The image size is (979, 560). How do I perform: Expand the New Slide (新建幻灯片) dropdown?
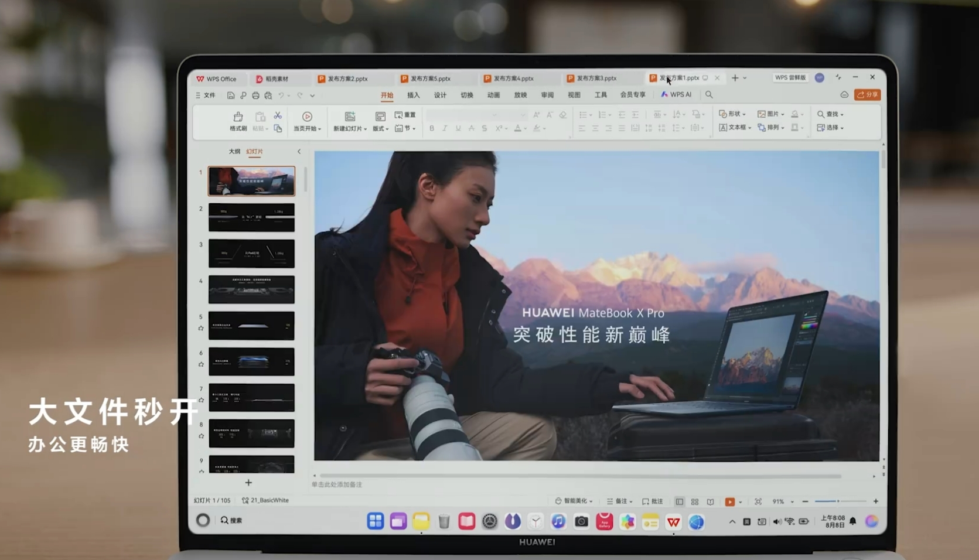350,129
